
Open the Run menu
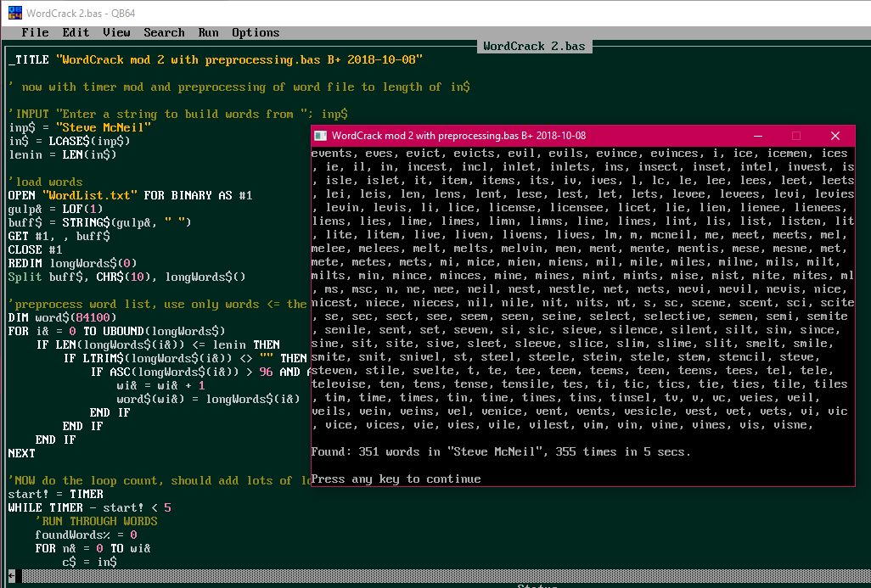[208, 33]
